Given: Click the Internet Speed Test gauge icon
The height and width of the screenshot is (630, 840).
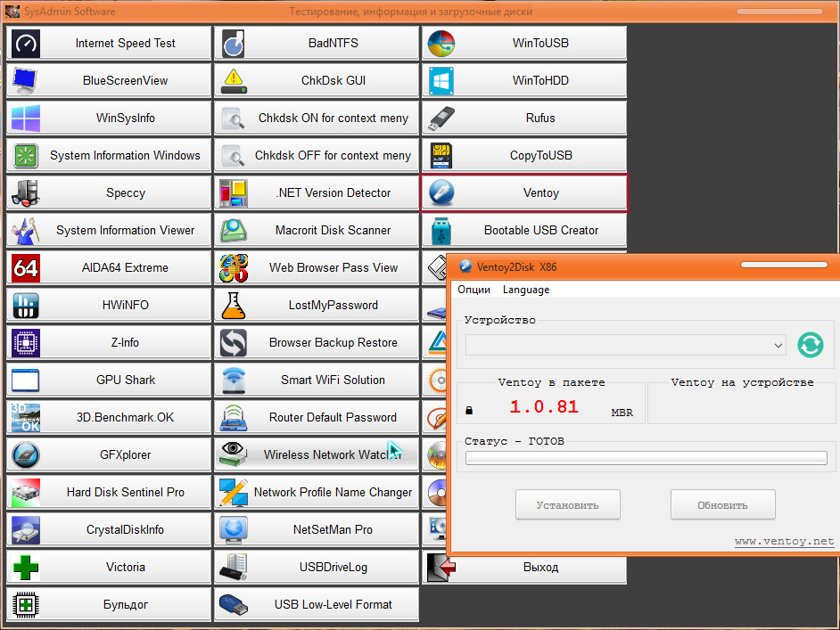Looking at the screenshot, I should 26,44.
